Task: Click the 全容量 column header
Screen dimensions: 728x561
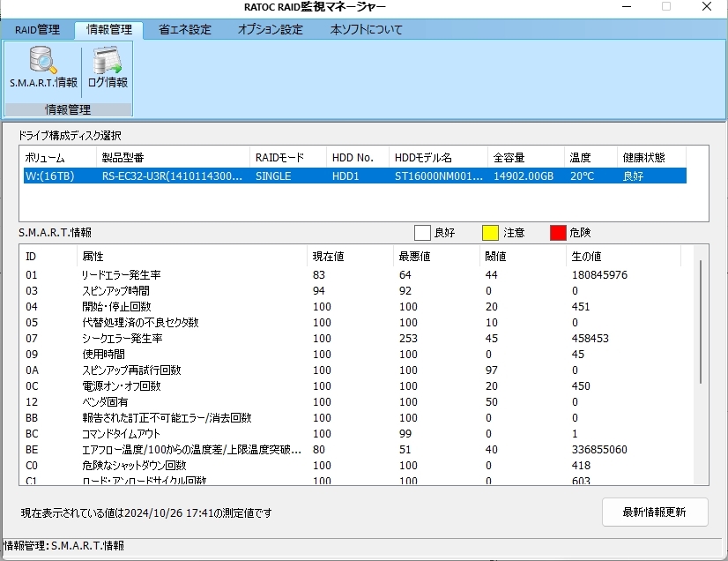Action: pos(526,158)
